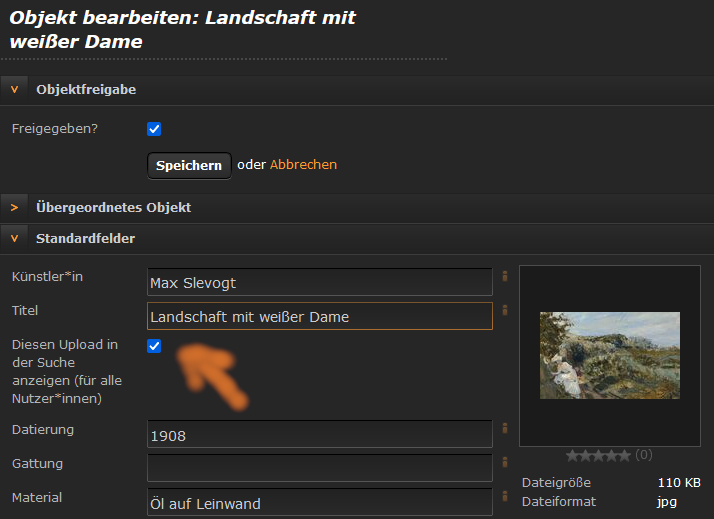Viewport: 714px width, 519px height.
Task: Click the info icon next to Künstler*in field
Action: [x=505, y=276]
